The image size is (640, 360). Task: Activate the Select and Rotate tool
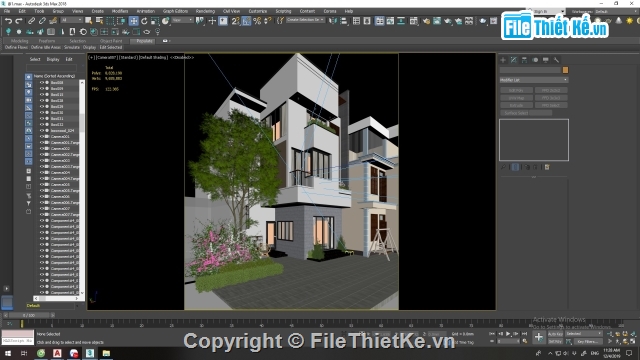[x=144, y=20]
